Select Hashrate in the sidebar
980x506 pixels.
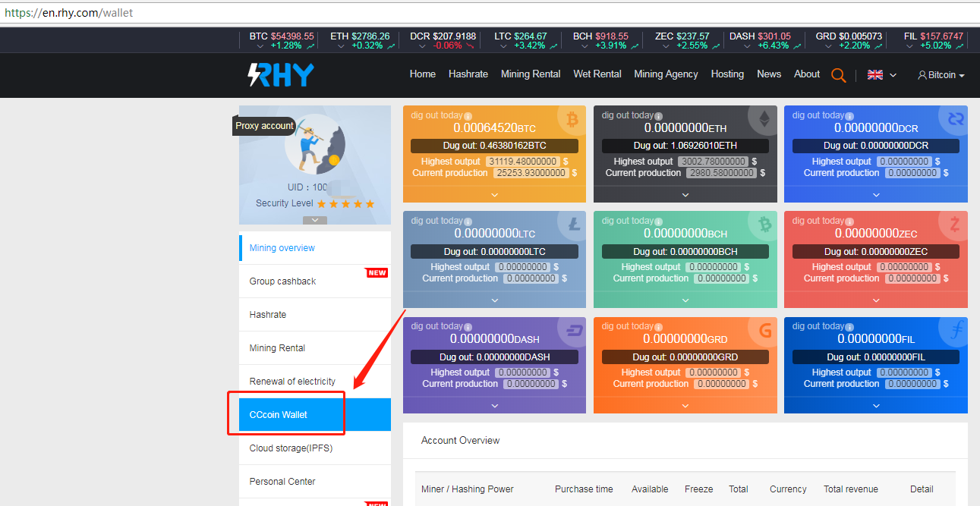[x=315, y=315]
